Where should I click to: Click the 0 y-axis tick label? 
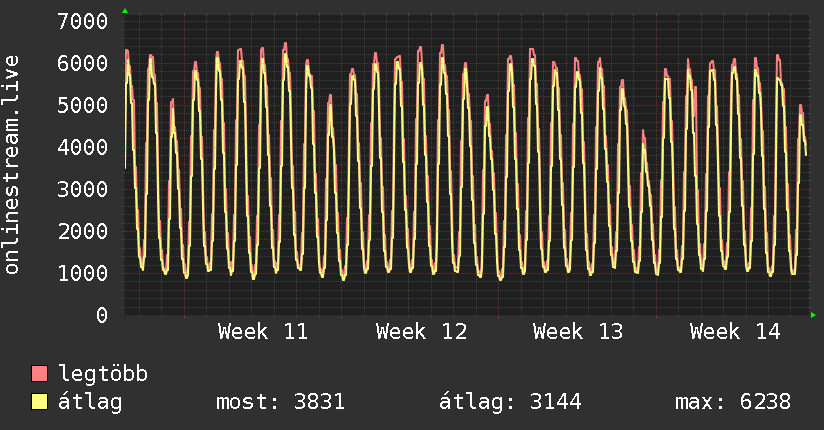[x=101, y=315]
